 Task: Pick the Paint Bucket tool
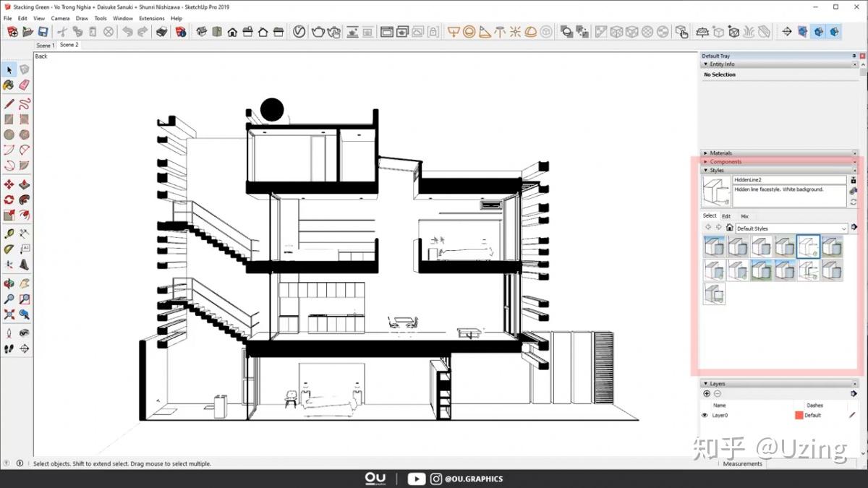pos(9,85)
